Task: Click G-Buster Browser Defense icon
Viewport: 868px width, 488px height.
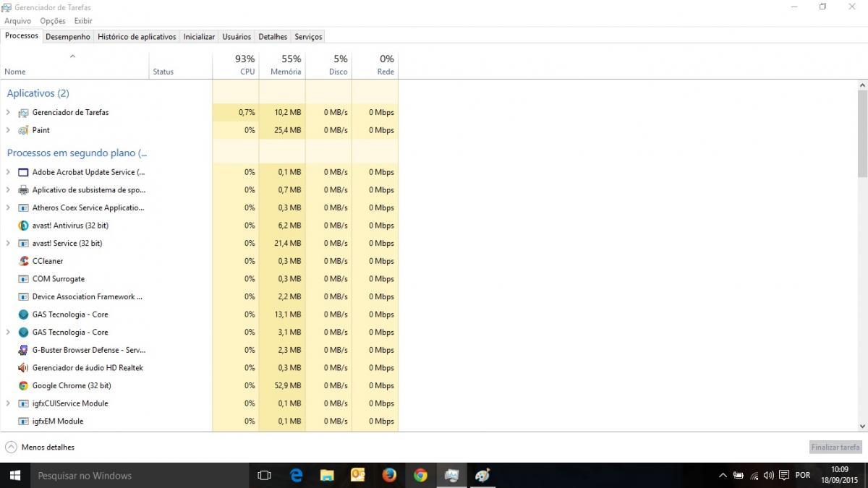Action: pos(23,350)
